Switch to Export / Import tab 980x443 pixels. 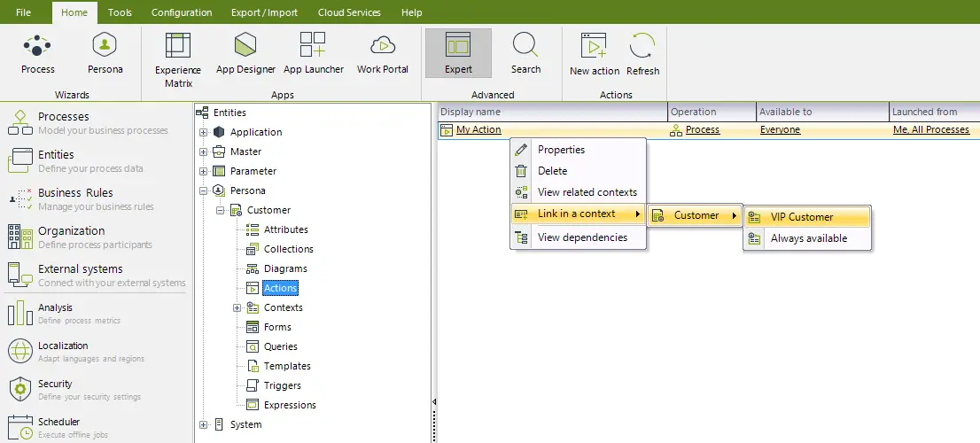pyautogui.click(x=264, y=12)
